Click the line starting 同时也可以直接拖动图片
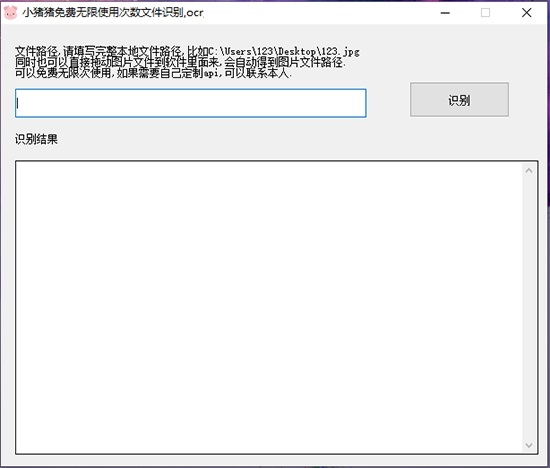The height and width of the screenshot is (468, 550). coord(180,62)
